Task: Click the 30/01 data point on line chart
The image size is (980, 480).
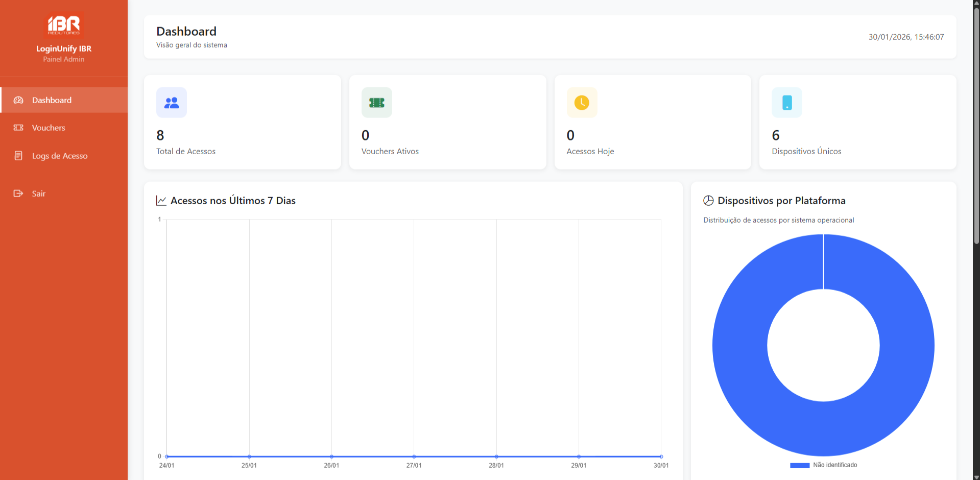Action: point(661,457)
